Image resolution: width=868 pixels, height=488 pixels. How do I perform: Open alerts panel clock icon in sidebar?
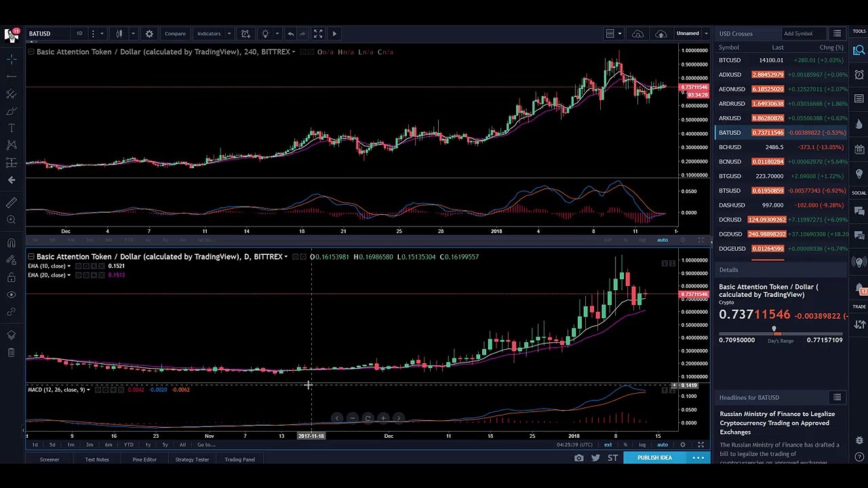[x=859, y=75]
